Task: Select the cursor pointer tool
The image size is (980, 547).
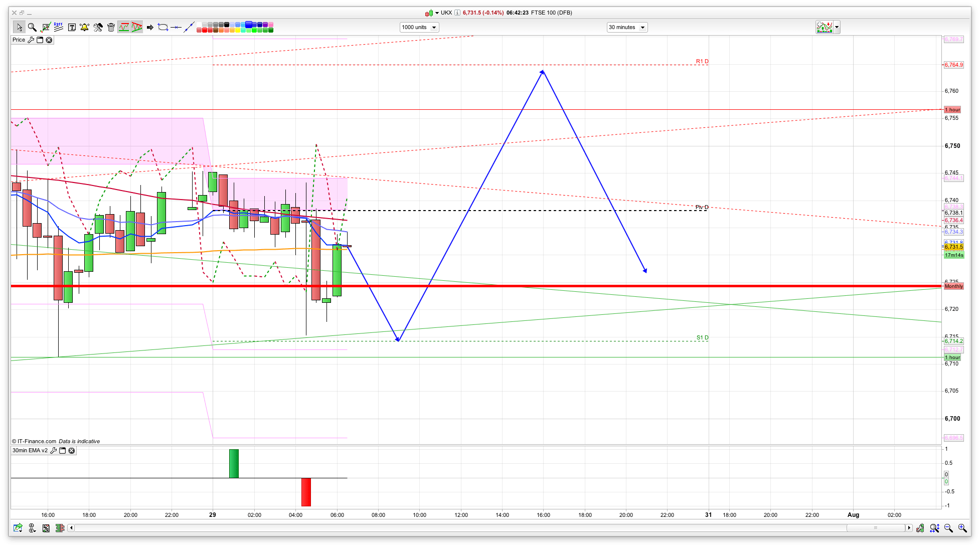Action: tap(19, 27)
